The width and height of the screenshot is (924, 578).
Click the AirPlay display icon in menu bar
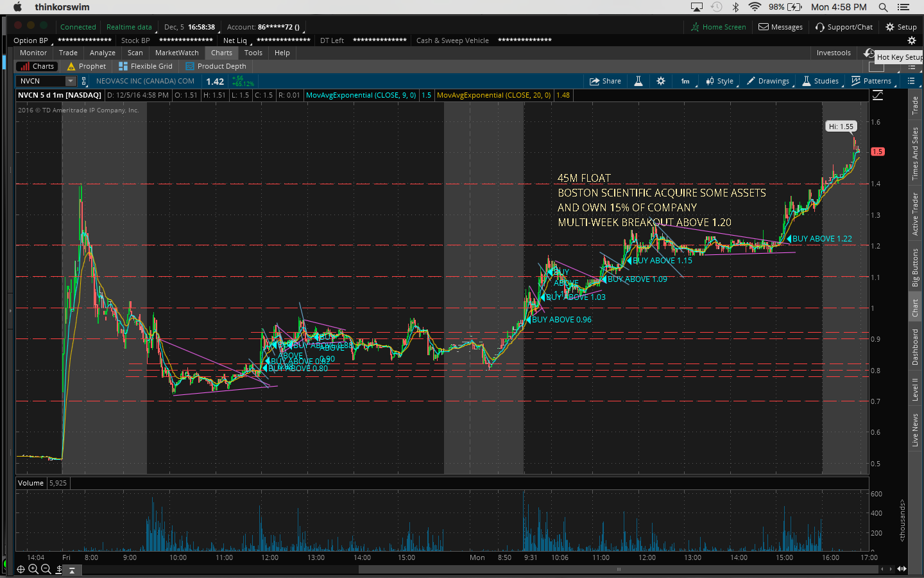(697, 7)
